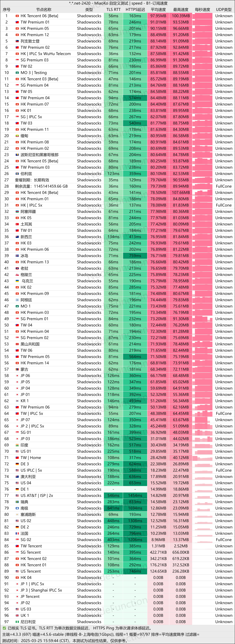Click the green checkmark before 已核实 TLS 证书

click(4, 628)
